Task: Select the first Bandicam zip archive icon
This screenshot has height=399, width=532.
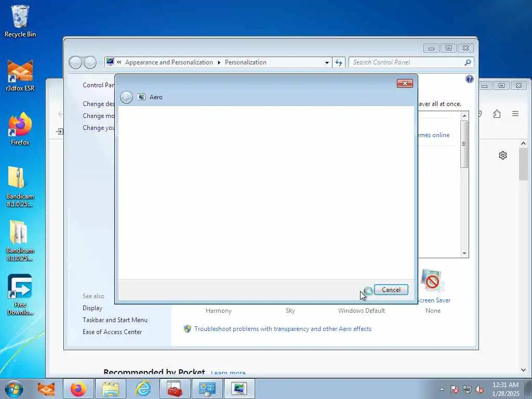Action: pos(20,187)
